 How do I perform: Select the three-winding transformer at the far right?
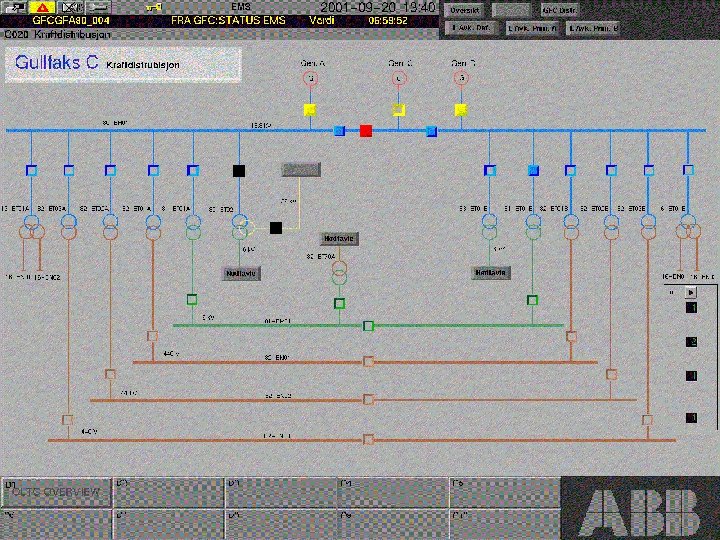click(688, 227)
